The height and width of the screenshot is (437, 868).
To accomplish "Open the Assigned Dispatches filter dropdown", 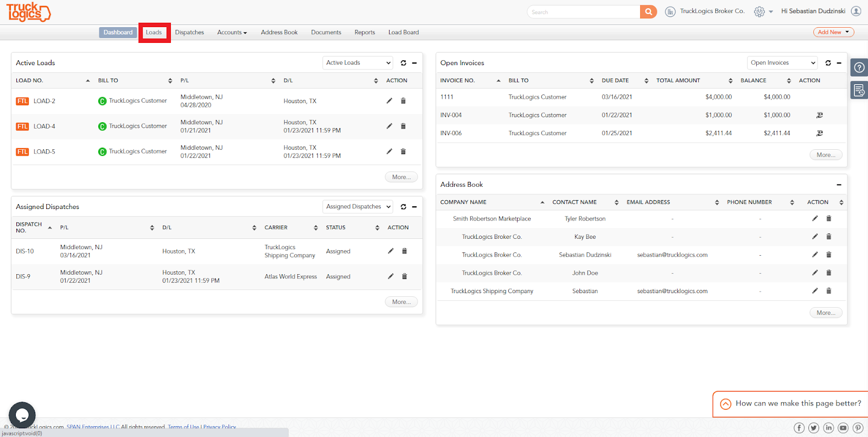I will pyautogui.click(x=358, y=207).
